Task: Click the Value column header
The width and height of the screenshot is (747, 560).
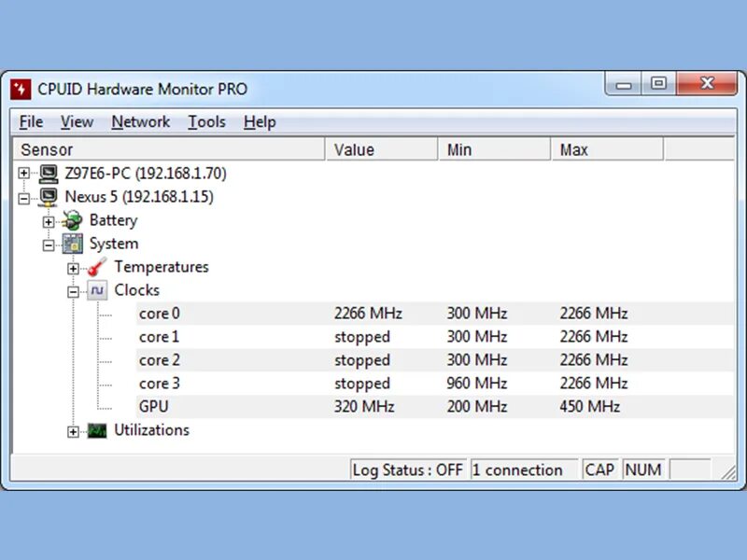Action: tap(382, 149)
